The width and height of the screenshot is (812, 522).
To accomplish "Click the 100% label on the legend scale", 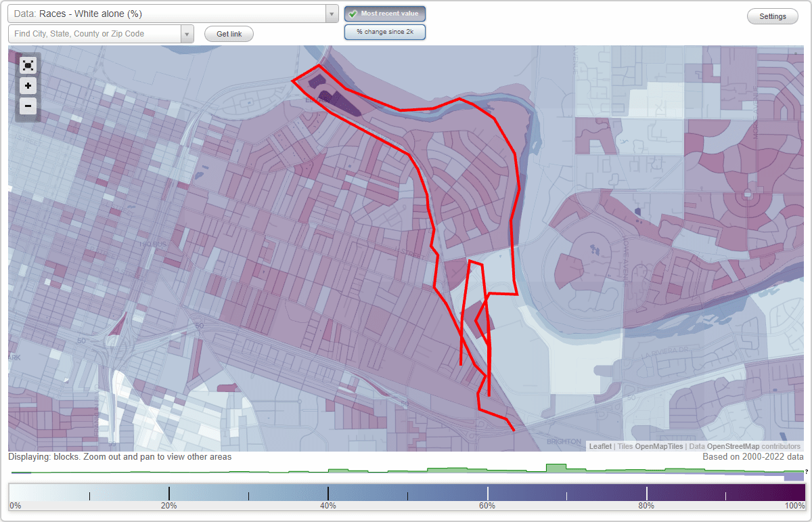I will (x=794, y=506).
